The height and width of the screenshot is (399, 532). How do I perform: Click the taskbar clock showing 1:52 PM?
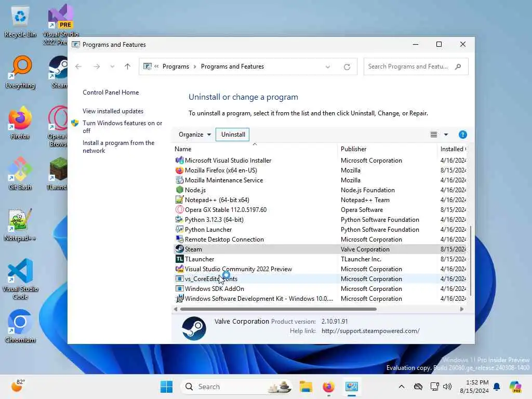[x=474, y=387]
